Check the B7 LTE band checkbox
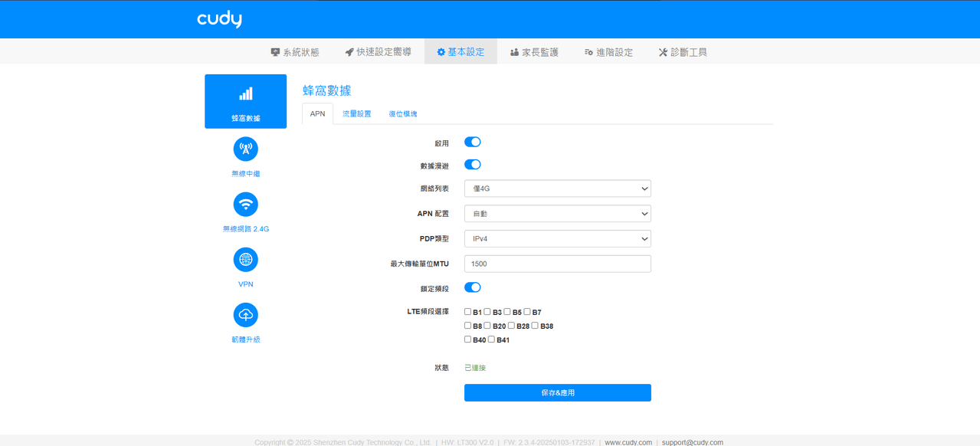Viewport: 980px width, 446px height. (x=527, y=312)
